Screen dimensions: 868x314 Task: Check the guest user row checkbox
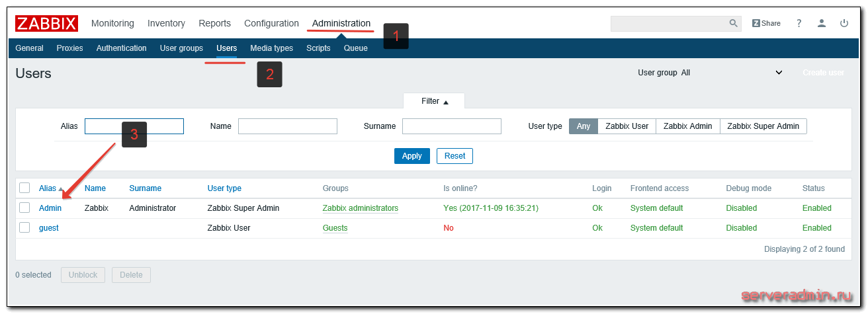pos(24,227)
